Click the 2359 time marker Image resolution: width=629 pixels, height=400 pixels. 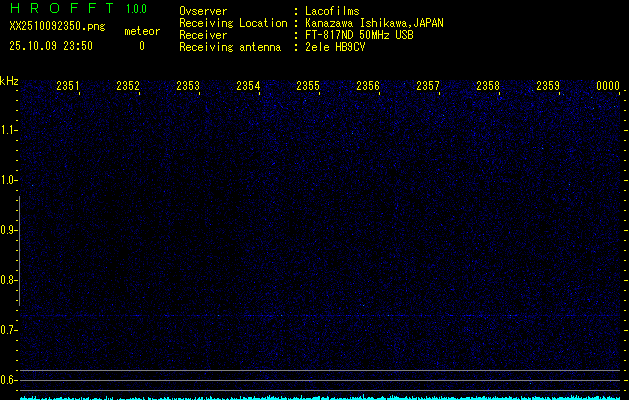(x=548, y=87)
